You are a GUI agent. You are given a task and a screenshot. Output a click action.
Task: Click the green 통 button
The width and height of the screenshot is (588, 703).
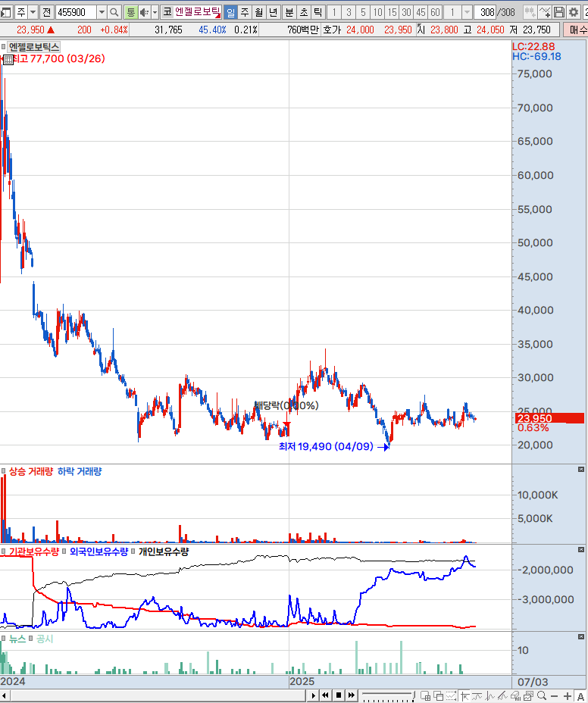click(x=130, y=12)
